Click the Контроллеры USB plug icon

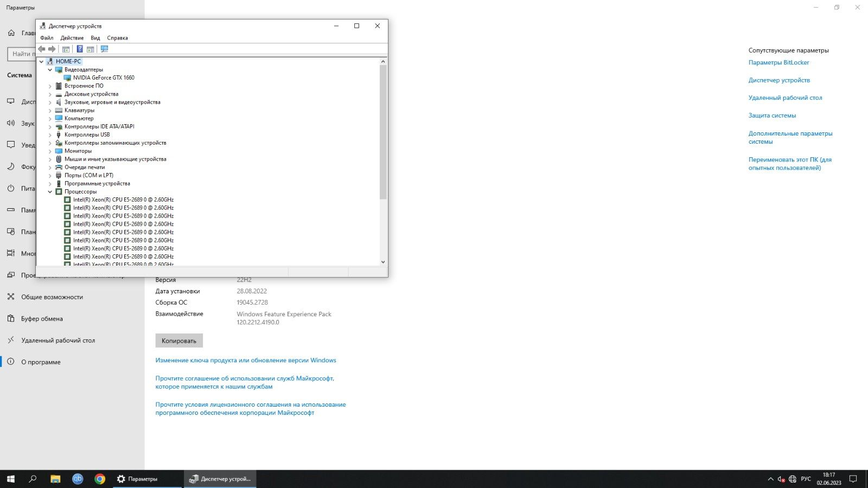(x=59, y=134)
